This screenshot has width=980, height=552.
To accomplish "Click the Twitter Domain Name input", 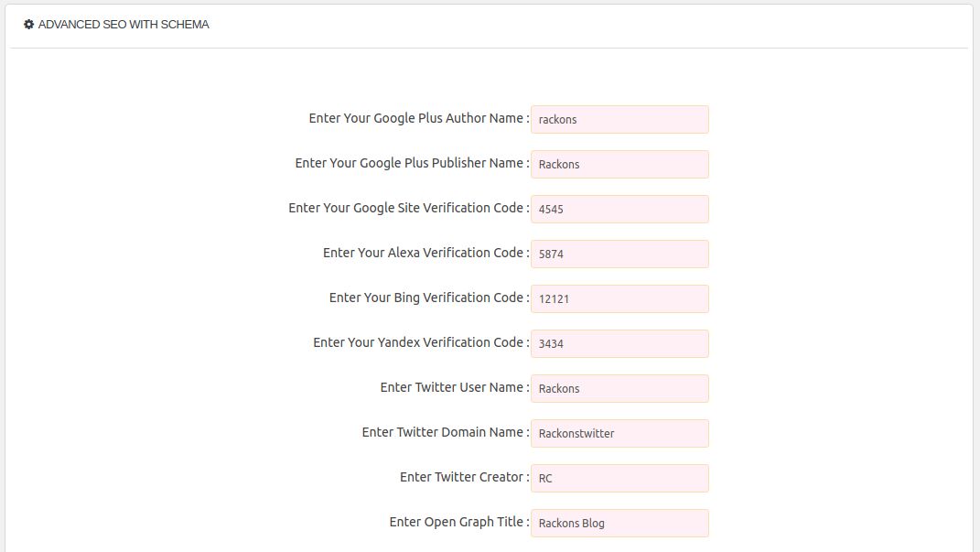I will pyautogui.click(x=619, y=433).
